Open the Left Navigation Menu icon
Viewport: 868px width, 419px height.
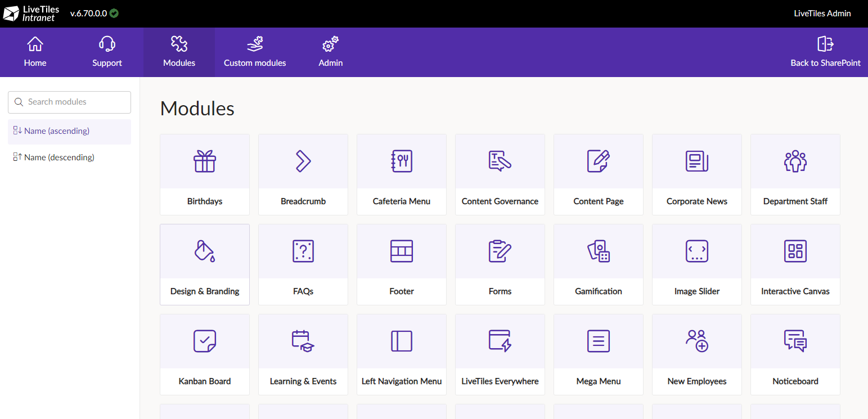point(402,341)
